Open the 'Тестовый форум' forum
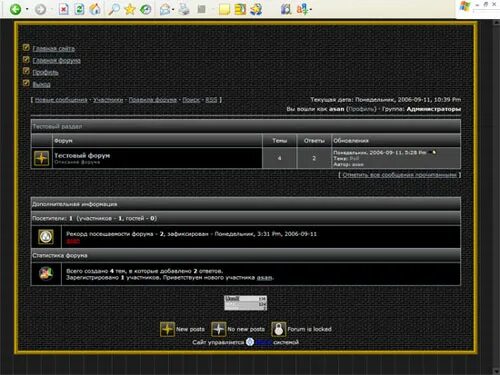The width and height of the screenshot is (500, 375). [x=82, y=155]
